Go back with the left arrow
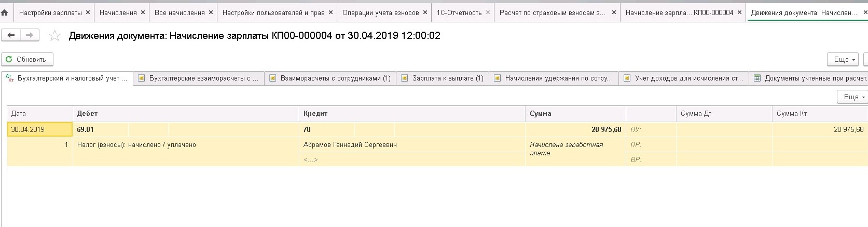The height and width of the screenshot is (227, 868). click(x=10, y=35)
